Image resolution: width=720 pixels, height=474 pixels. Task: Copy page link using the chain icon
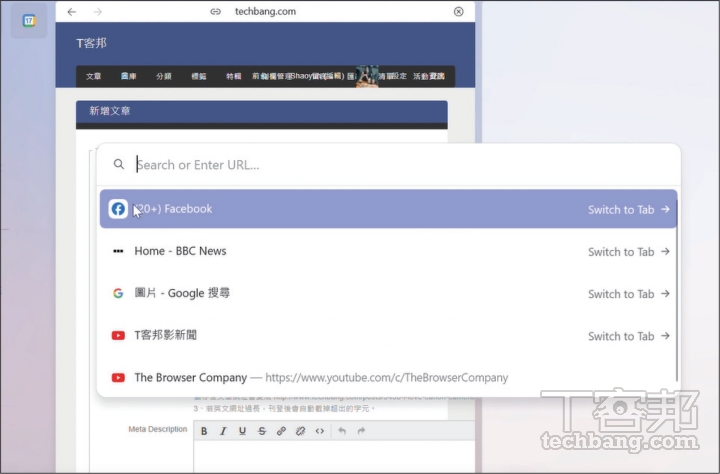pos(215,11)
